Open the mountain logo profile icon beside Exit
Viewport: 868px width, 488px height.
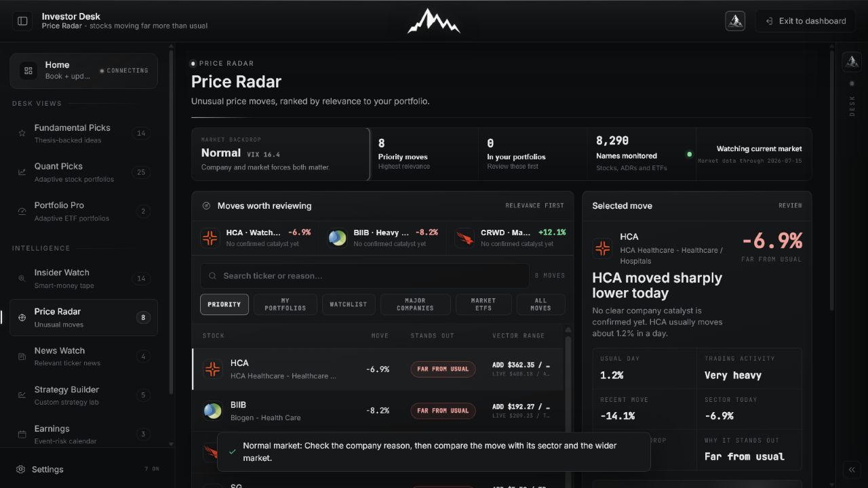735,21
